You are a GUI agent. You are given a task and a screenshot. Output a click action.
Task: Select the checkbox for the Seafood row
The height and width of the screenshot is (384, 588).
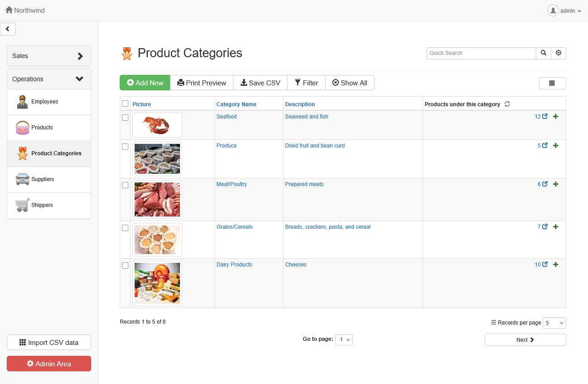125,117
